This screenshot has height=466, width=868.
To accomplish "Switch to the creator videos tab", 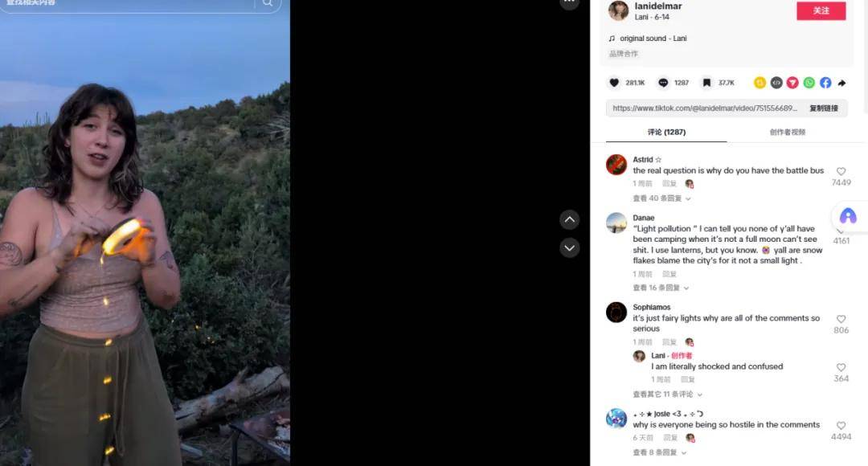I will (x=787, y=132).
